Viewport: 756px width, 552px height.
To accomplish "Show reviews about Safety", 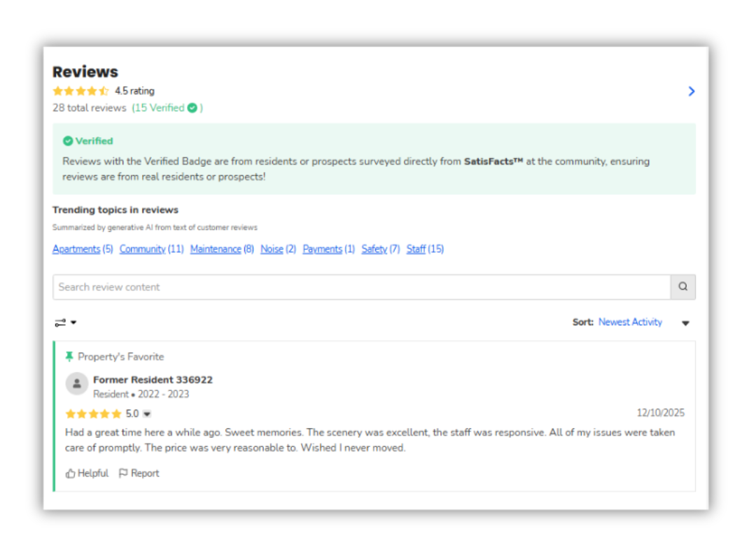I will coord(374,249).
